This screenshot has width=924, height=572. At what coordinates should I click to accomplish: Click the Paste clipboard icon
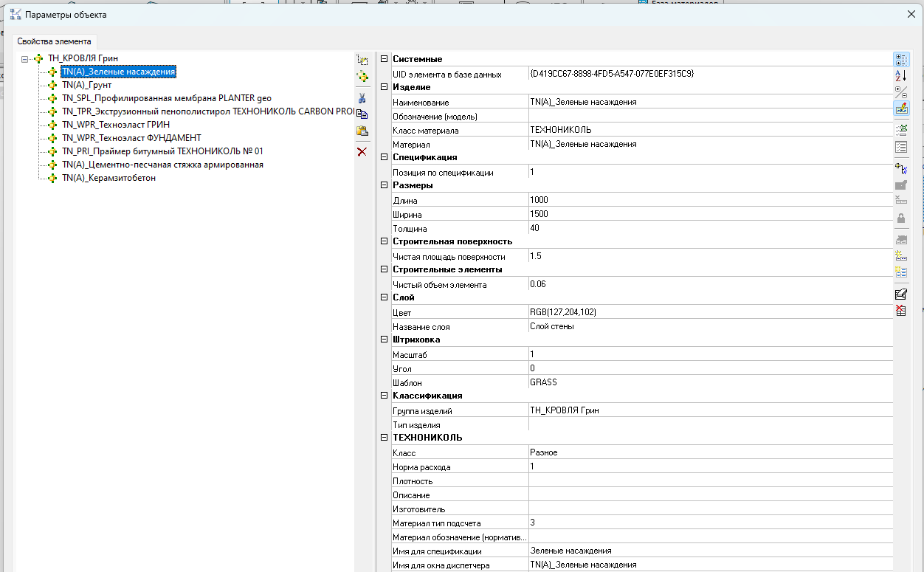pyautogui.click(x=362, y=131)
